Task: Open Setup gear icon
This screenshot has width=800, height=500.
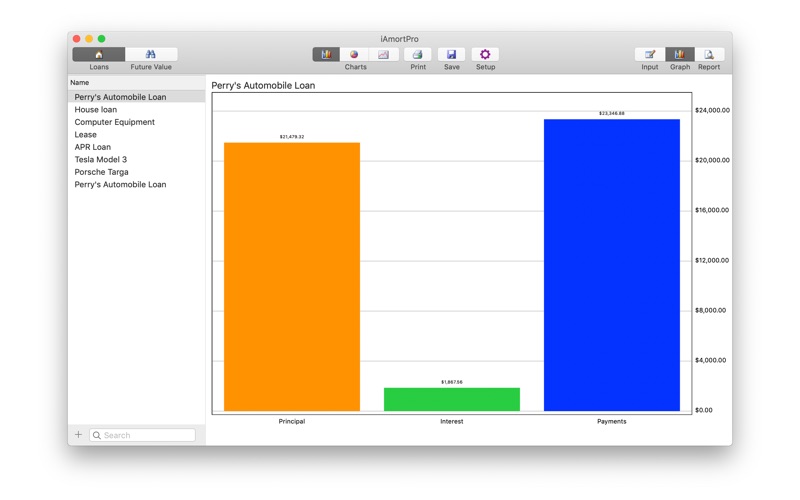Action: pyautogui.click(x=485, y=54)
